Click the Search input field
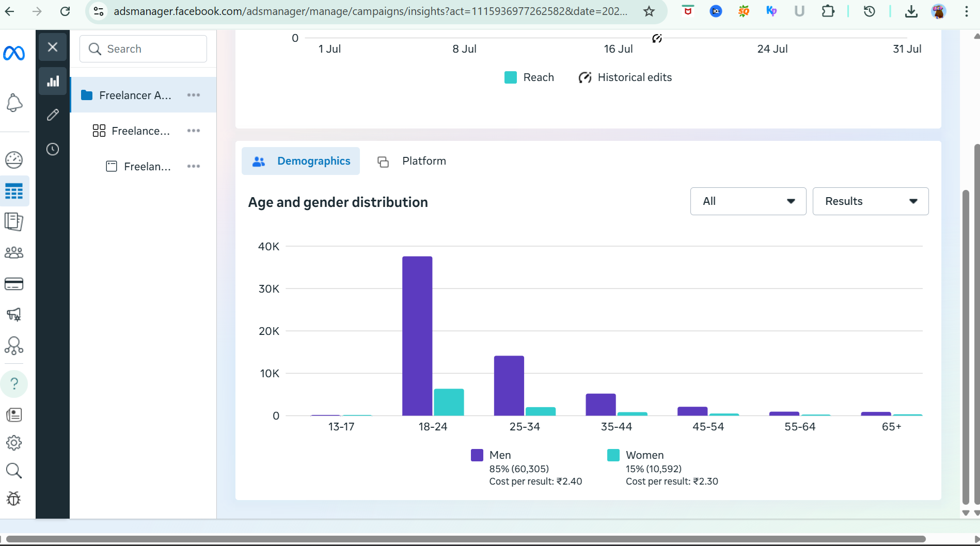Viewport: 980px width, 546px height. 144,49
